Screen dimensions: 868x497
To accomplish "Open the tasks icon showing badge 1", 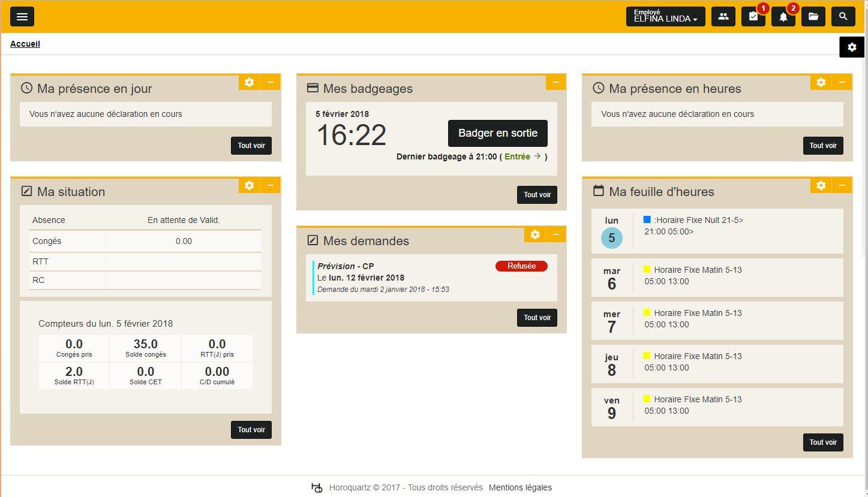I will [753, 16].
